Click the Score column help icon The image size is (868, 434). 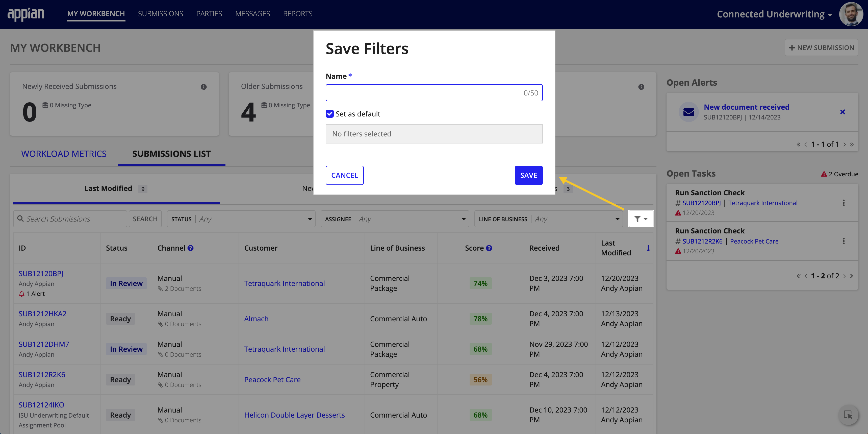[489, 248]
